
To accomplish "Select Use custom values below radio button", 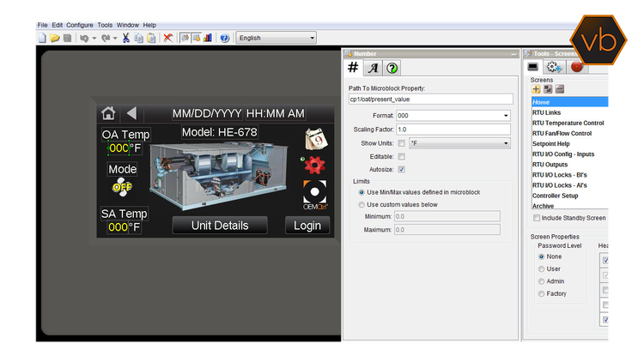I will coord(361,205).
